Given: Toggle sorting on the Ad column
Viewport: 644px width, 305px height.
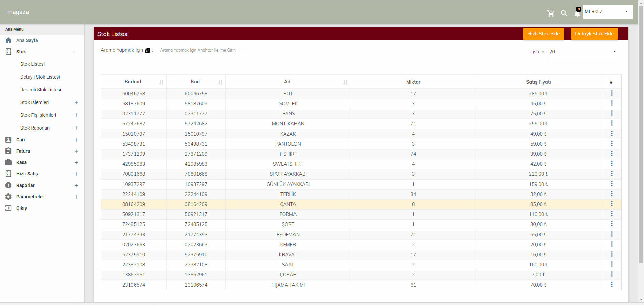Looking at the screenshot, I should click(345, 82).
